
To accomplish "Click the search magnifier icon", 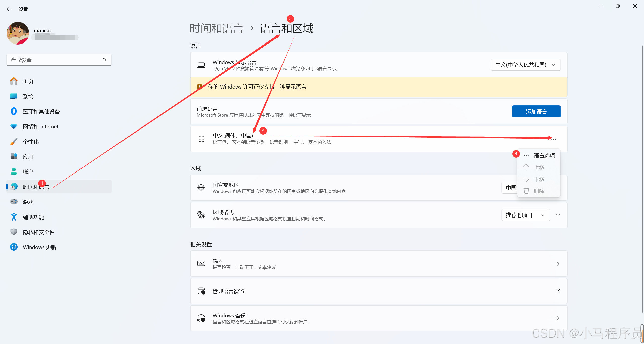I will click(x=105, y=60).
